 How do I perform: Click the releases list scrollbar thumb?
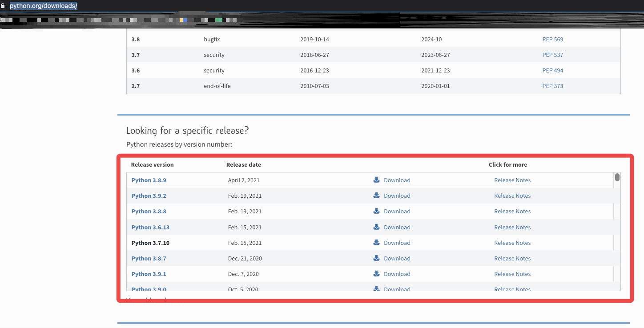point(617,177)
